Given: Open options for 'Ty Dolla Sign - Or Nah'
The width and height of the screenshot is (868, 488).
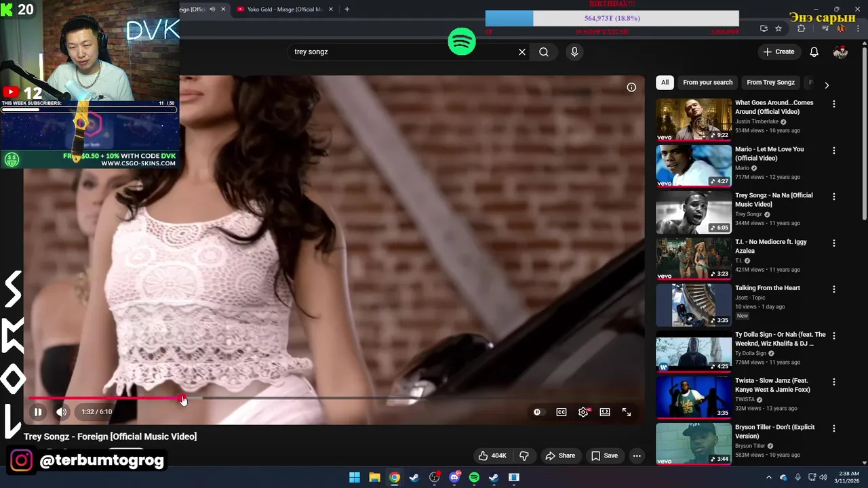Looking at the screenshot, I should 834,335.
